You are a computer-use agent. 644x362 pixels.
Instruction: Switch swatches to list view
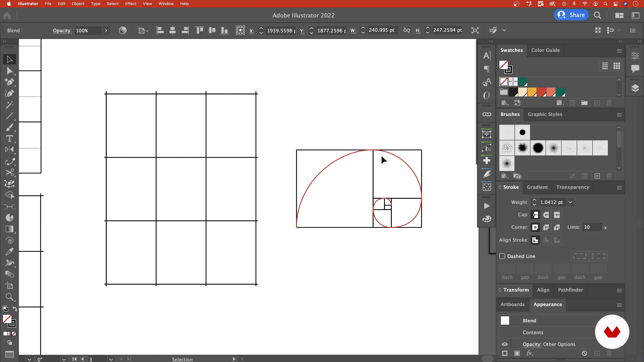pos(605,66)
